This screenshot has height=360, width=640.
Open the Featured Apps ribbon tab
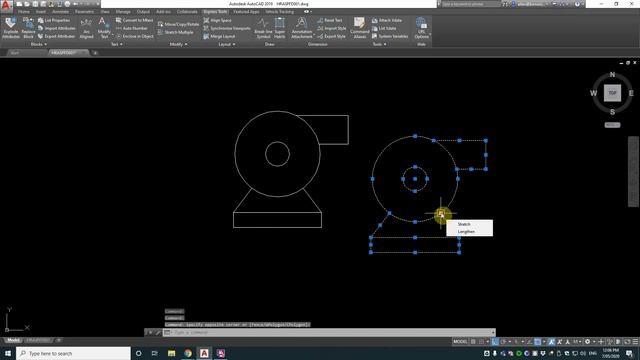pyautogui.click(x=246, y=12)
